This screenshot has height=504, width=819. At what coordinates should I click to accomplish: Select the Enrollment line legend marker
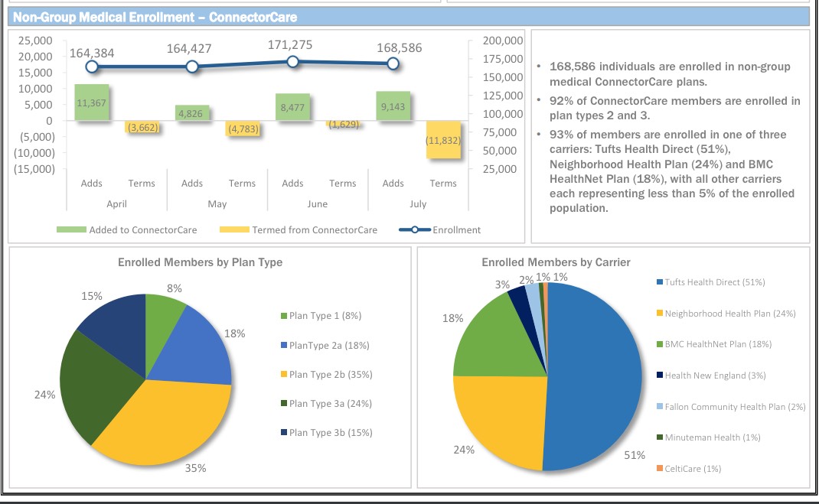click(415, 229)
